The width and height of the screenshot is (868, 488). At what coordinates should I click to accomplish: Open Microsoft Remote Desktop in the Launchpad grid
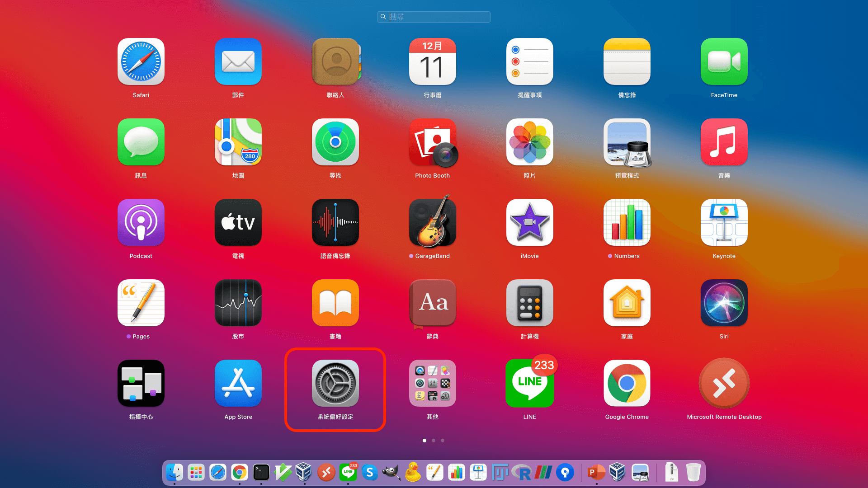pyautogui.click(x=724, y=383)
